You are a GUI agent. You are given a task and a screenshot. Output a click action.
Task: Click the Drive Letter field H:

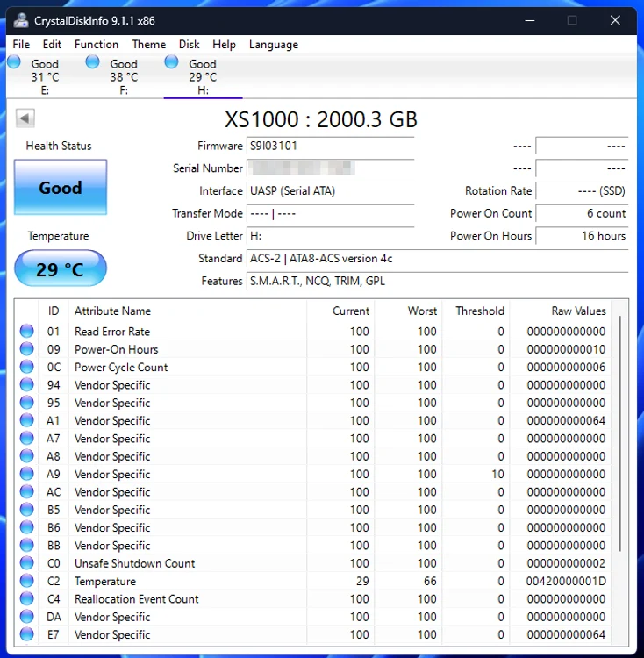point(331,236)
